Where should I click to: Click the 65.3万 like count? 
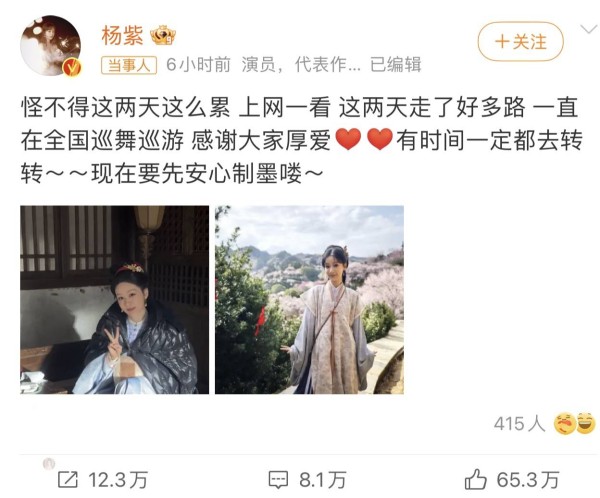click(527, 480)
